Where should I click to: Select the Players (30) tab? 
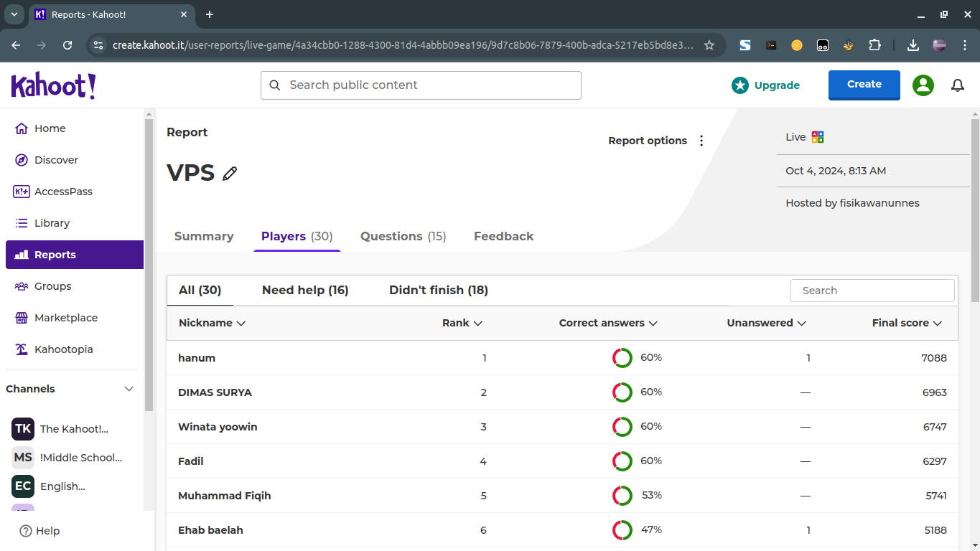point(297,236)
